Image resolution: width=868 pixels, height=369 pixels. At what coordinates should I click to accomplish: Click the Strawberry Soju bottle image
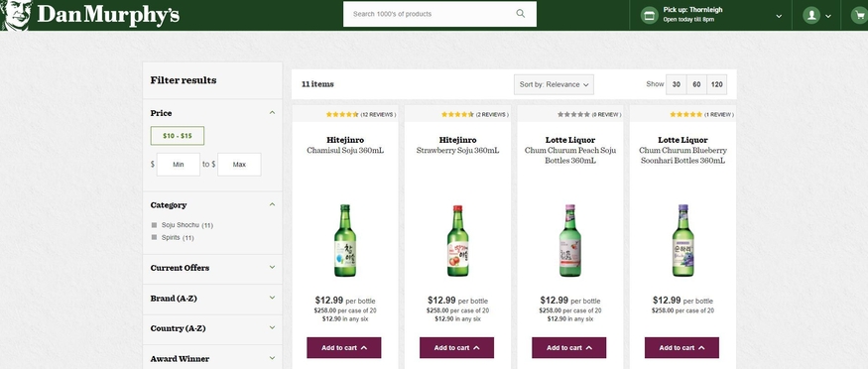coord(457,241)
